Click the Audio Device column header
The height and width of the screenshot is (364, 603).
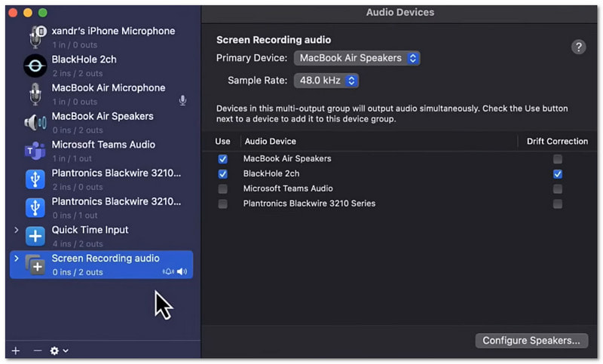pos(271,142)
